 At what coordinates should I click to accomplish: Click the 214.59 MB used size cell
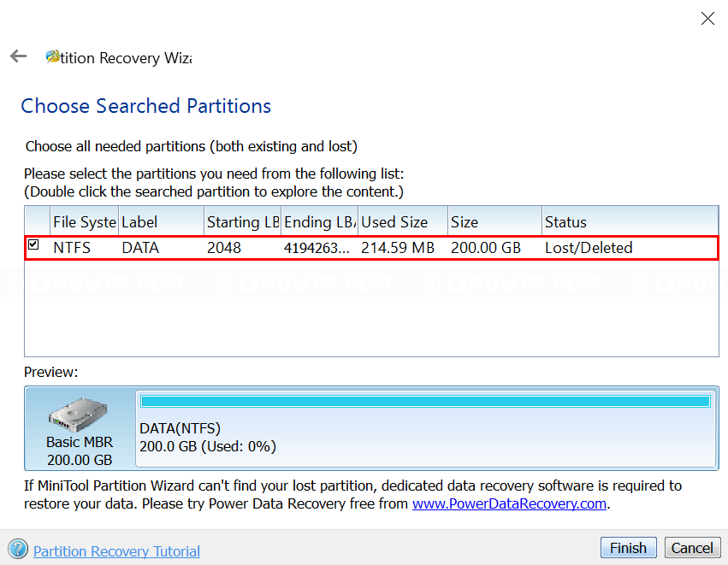(x=398, y=248)
